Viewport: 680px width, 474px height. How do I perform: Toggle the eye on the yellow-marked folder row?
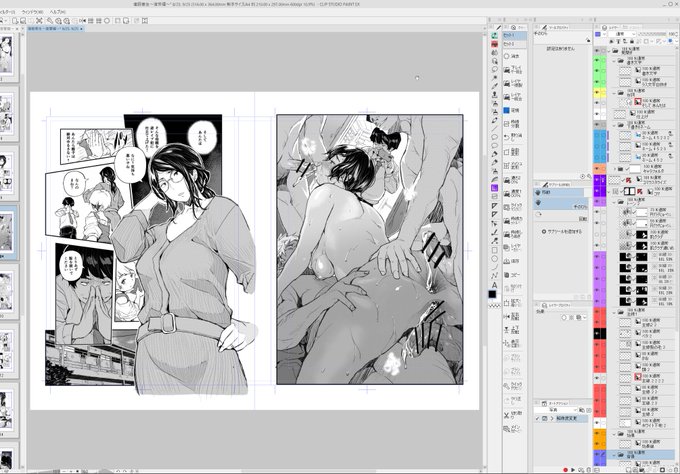point(597,92)
